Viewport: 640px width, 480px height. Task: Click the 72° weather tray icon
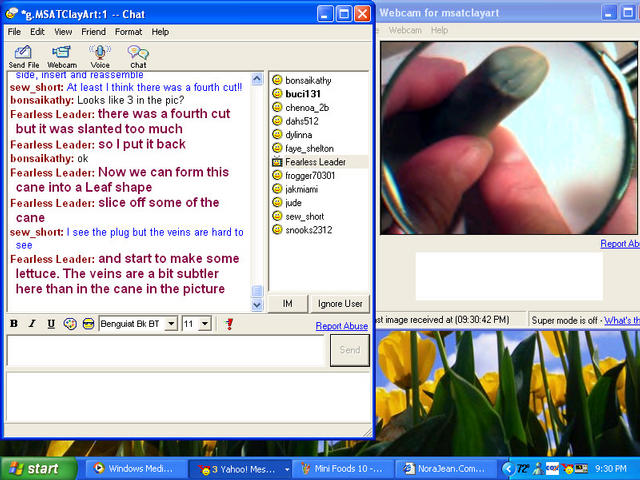(x=523, y=469)
